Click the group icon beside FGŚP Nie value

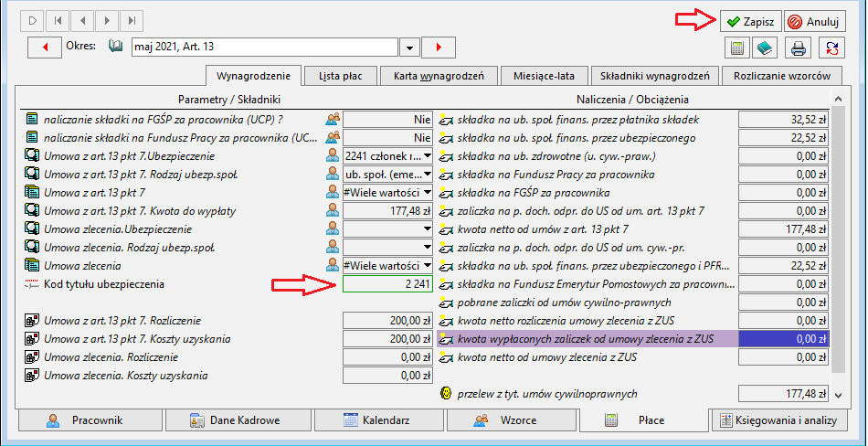(x=333, y=119)
